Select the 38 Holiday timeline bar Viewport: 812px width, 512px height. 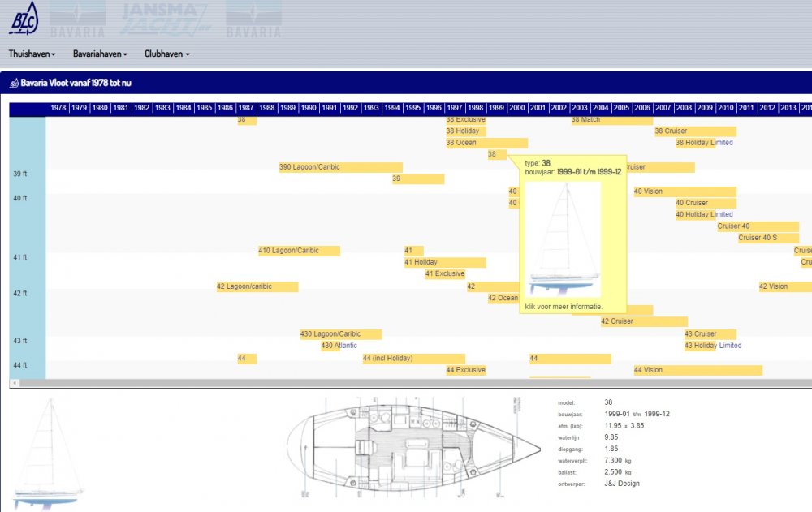[465, 131]
